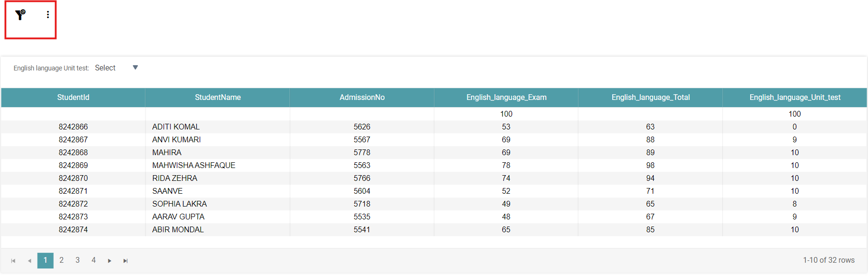
Task: Switch to page 2
Action: pos(61,260)
